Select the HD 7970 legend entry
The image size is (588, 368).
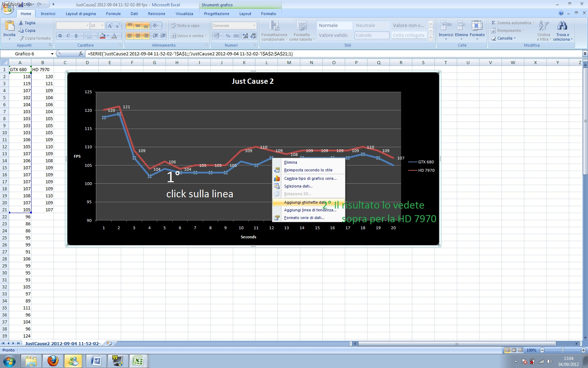421,170
